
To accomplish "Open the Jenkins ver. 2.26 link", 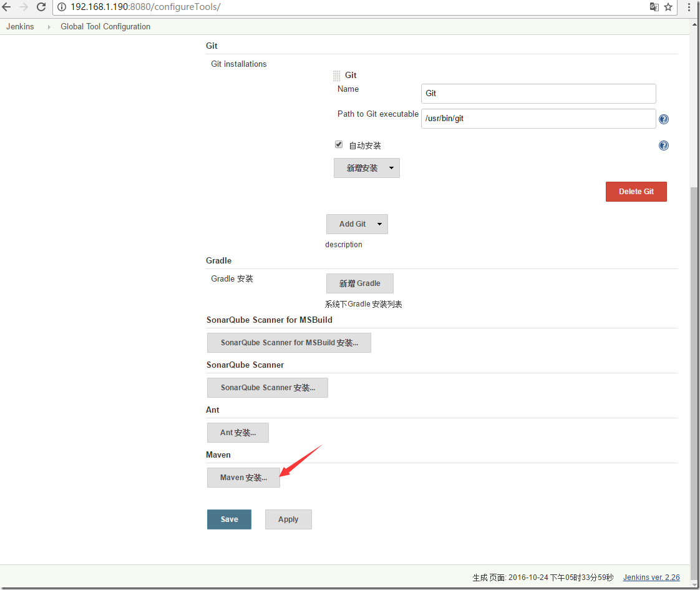I will click(651, 578).
